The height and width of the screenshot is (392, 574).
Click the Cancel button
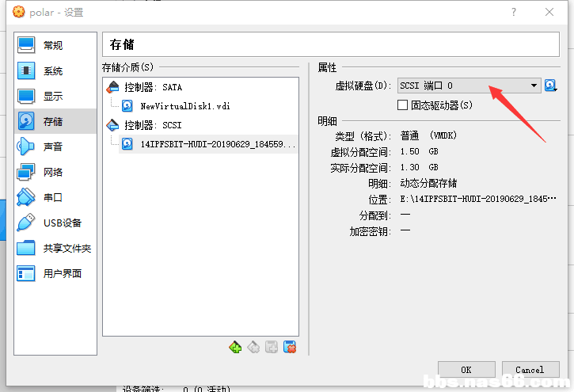click(530, 370)
